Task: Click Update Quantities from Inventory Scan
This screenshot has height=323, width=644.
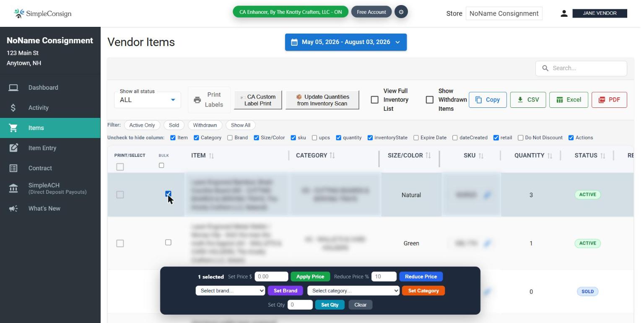Action: coord(322,100)
